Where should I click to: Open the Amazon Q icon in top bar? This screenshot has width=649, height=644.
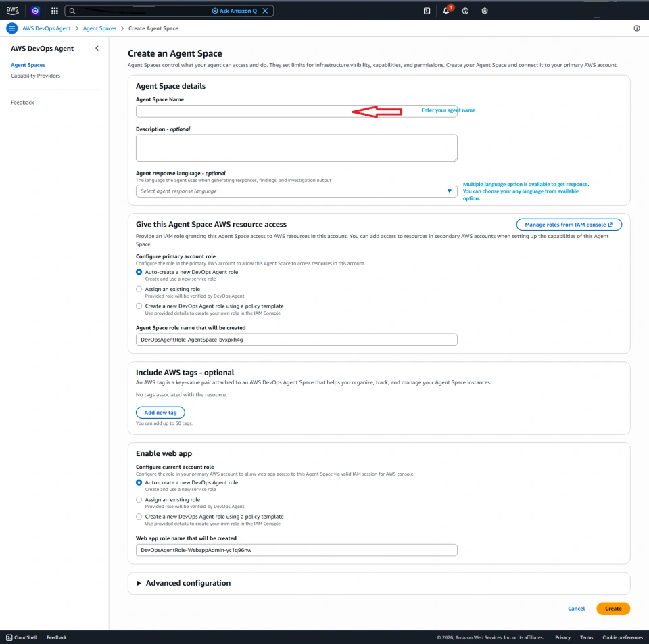[35, 11]
